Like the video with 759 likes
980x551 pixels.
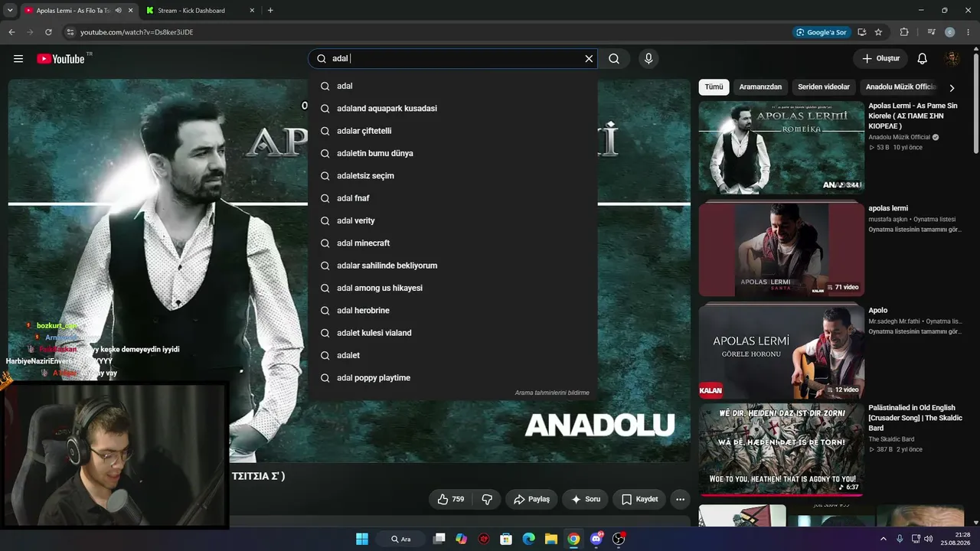pos(450,499)
